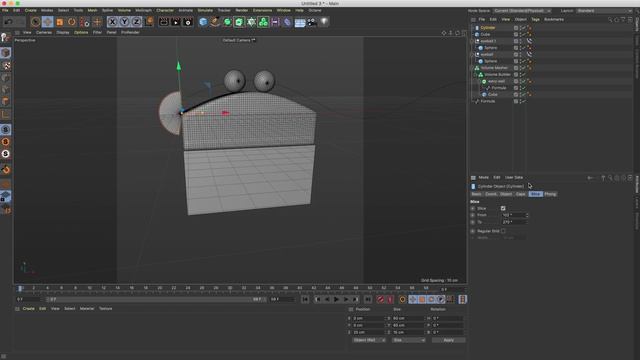Toggle the bottom Formula object's enable checkmark
The height and width of the screenshot is (360, 640).
coord(524,101)
